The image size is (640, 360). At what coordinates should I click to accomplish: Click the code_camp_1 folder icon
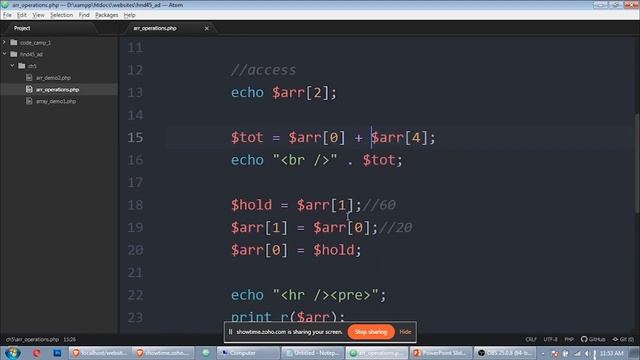[x=14, y=42]
